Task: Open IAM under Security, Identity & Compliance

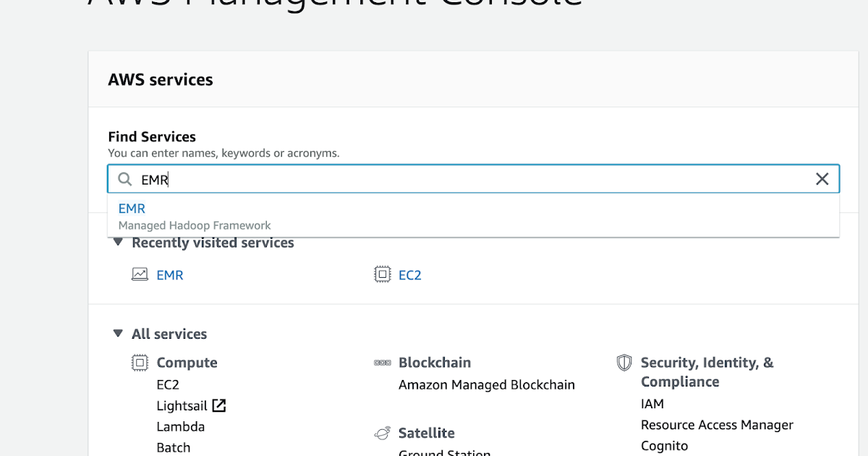Action: coord(652,404)
